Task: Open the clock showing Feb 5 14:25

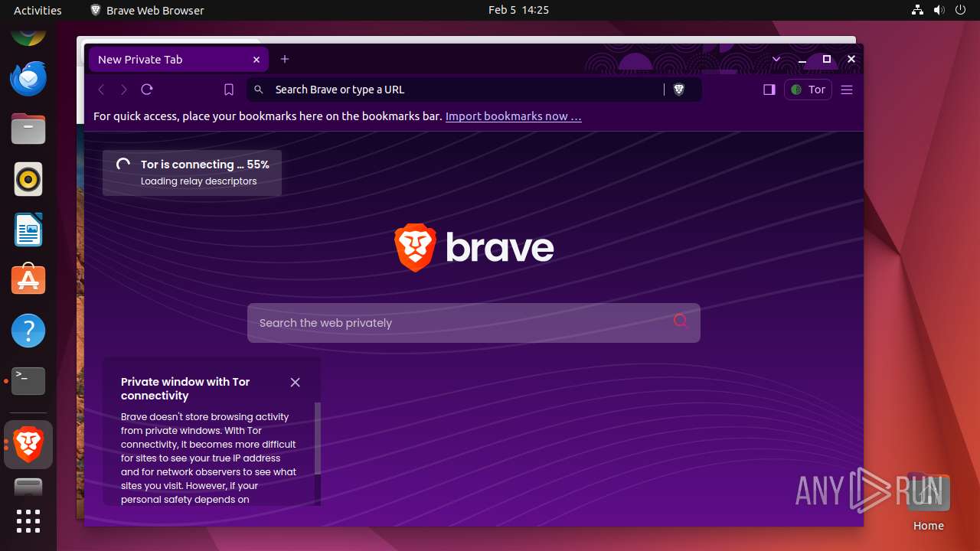Action: click(518, 10)
